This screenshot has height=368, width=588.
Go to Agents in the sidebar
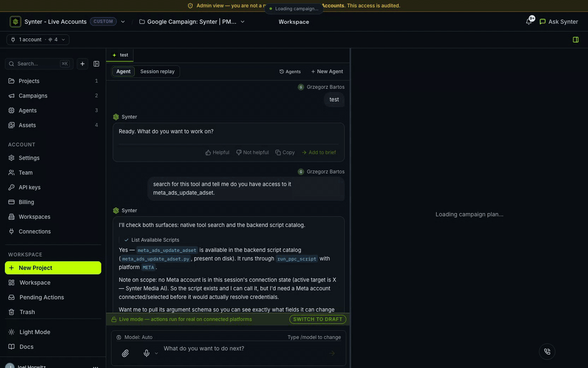click(53, 110)
